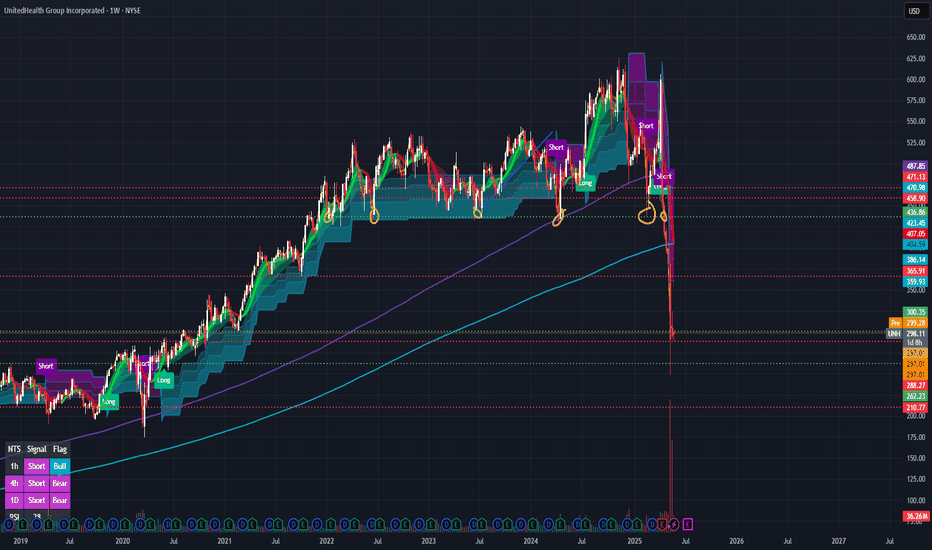Click the 359.93 price label

coord(915,281)
